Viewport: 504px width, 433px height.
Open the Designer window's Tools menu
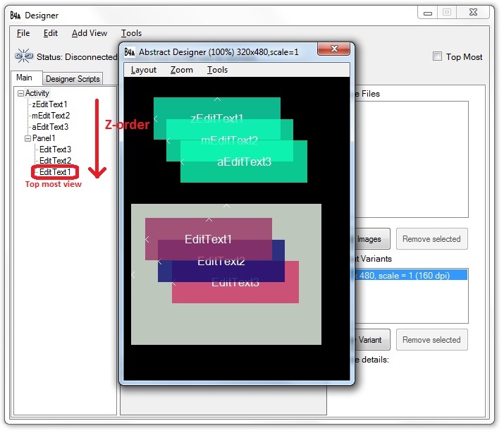tap(131, 33)
